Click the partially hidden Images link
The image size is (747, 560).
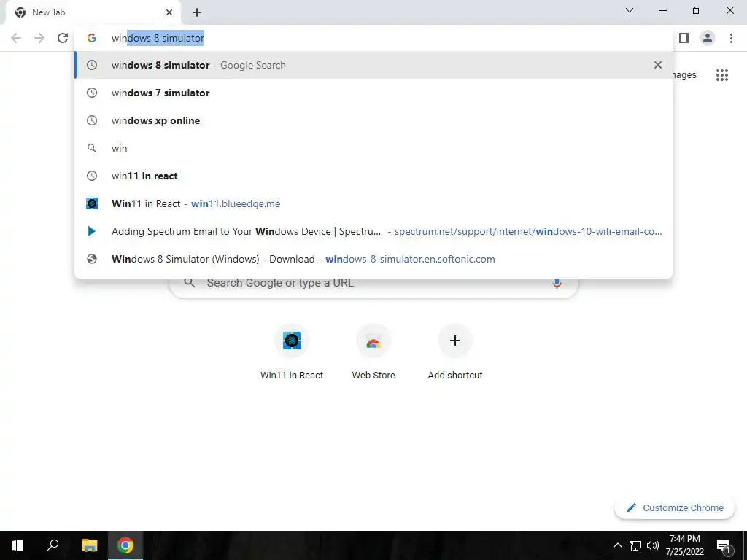pyautogui.click(x=684, y=75)
